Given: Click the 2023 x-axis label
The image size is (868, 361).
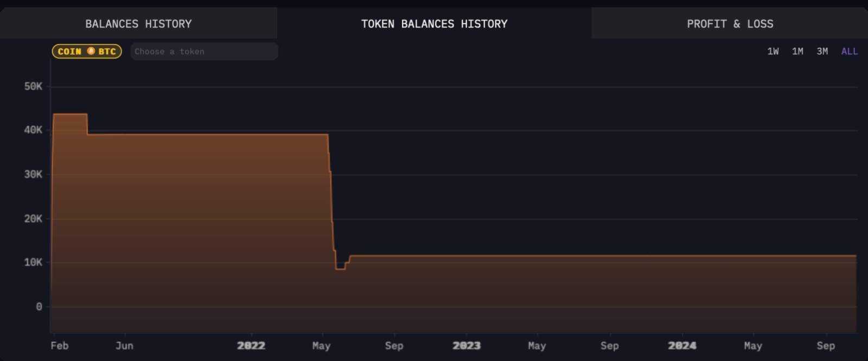Looking at the screenshot, I should click(467, 346).
